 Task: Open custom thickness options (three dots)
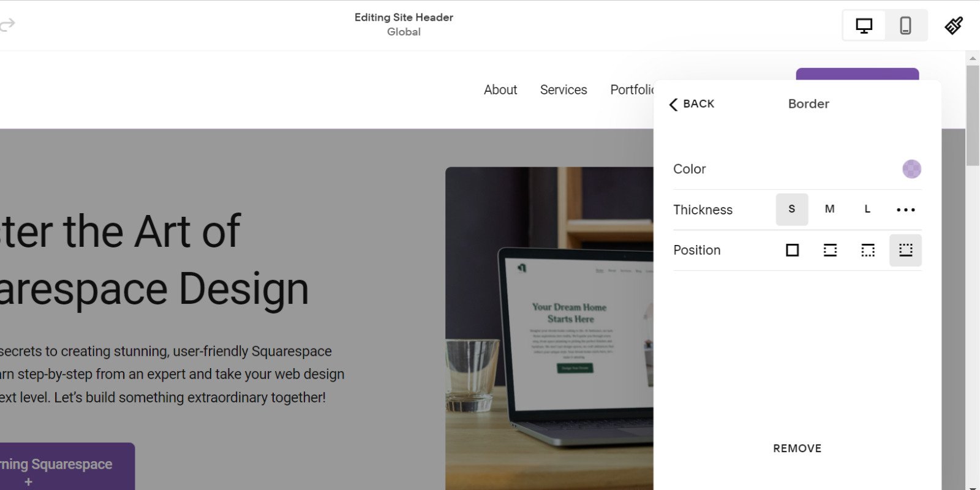tap(905, 209)
